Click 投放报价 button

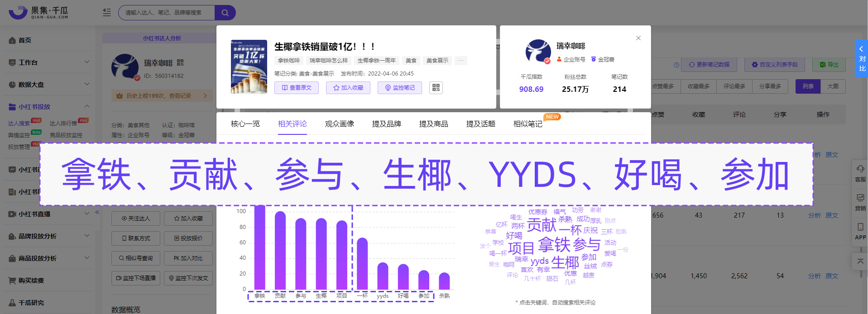(x=188, y=238)
